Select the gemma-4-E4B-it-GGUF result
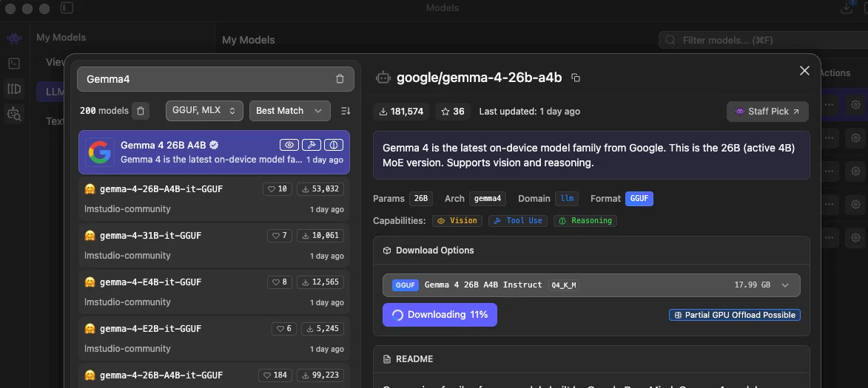 (x=214, y=291)
